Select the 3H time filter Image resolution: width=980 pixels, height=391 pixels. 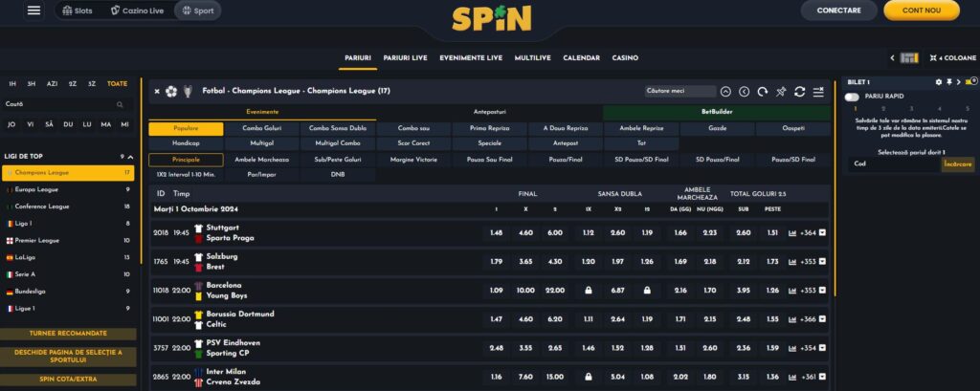click(x=32, y=84)
